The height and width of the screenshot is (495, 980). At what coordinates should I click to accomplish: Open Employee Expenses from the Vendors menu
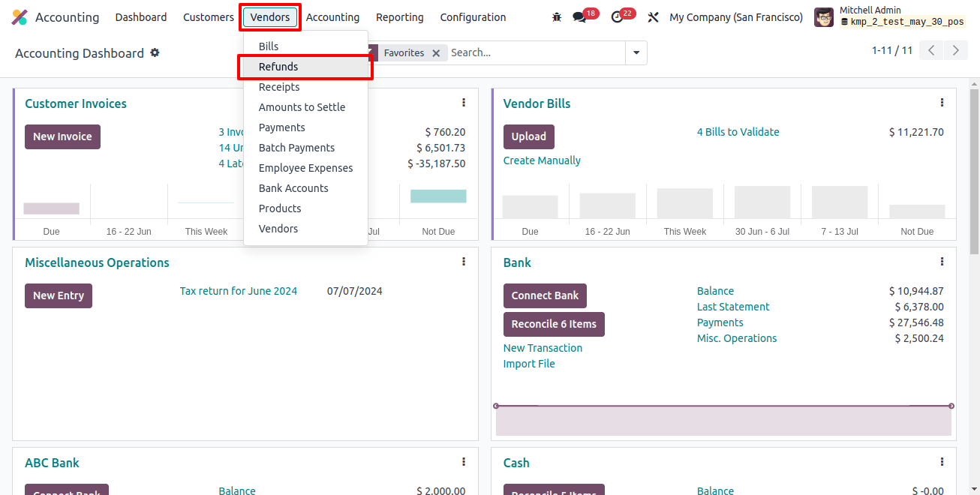[305, 168]
